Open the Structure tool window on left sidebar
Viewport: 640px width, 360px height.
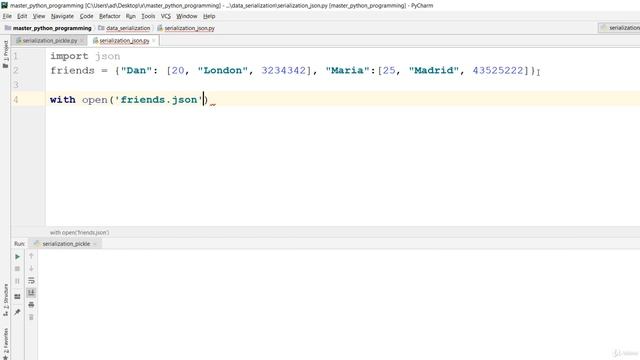click(x=5, y=300)
